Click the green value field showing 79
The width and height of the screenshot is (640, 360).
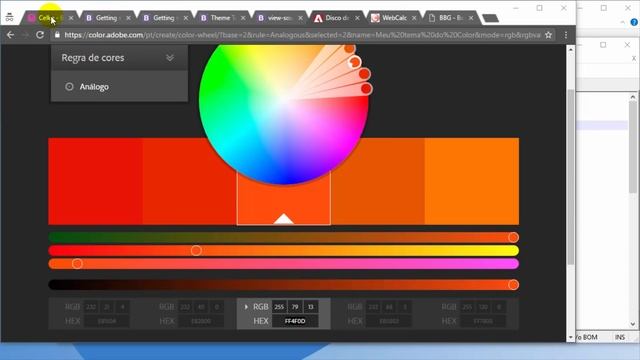(295, 307)
